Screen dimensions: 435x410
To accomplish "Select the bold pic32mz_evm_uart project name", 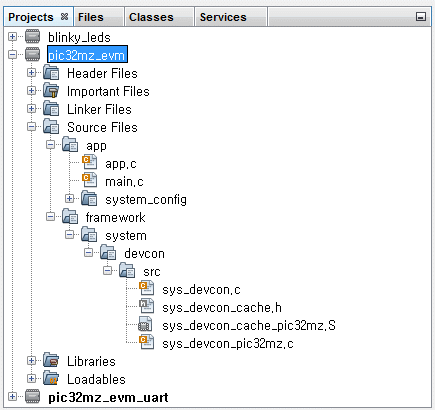I will pos(108,397).
